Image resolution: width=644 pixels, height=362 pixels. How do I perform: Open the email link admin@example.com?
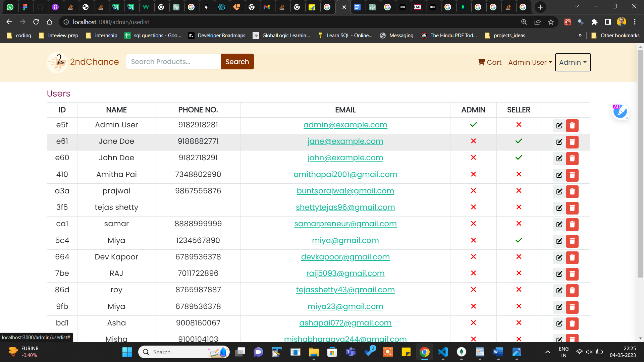(x=345, y=125)
